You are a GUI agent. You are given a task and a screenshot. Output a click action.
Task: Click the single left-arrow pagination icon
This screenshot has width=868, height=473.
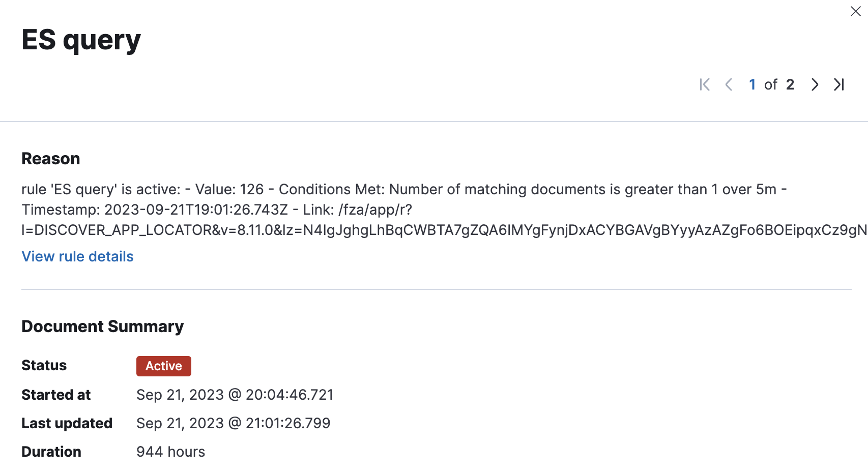point(729,84)
